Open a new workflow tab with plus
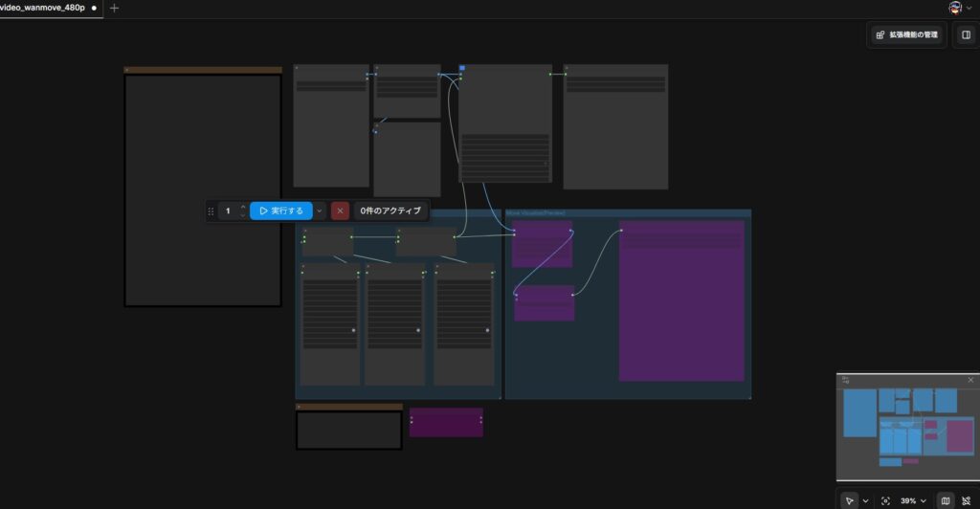This screenshot has width=980, height=509. [x=115, y=8]
